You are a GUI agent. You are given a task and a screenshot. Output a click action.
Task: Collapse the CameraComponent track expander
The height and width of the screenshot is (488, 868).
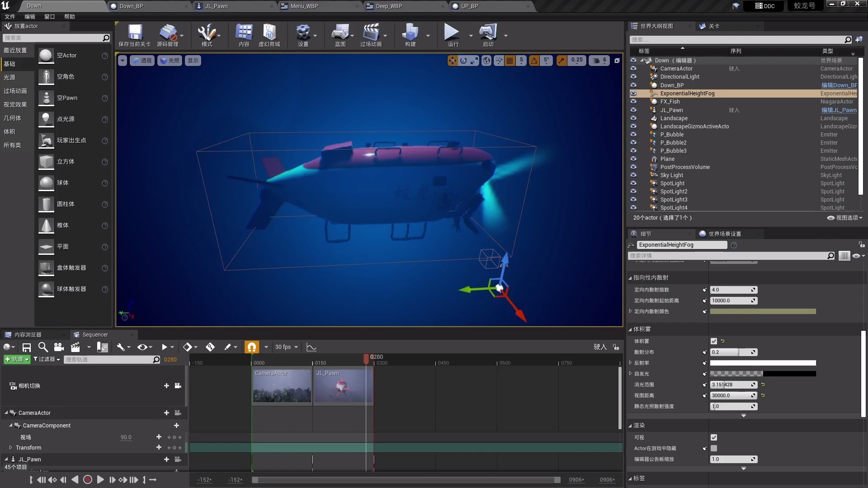(11, 425)
